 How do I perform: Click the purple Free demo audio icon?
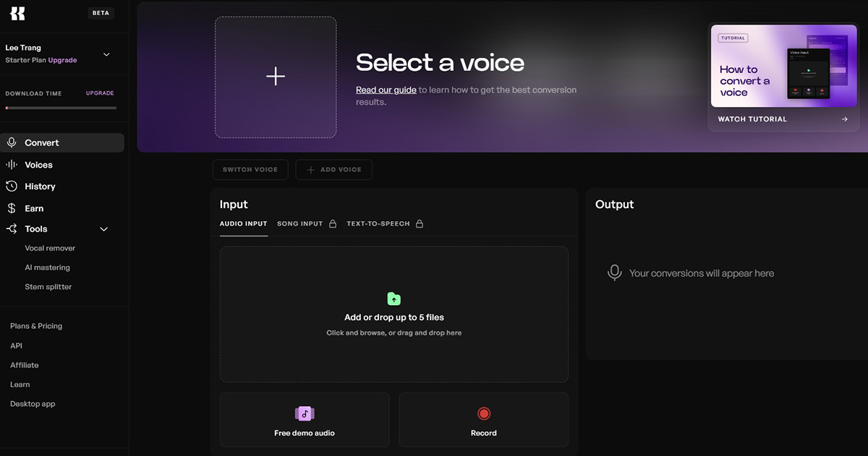point(305,413)
